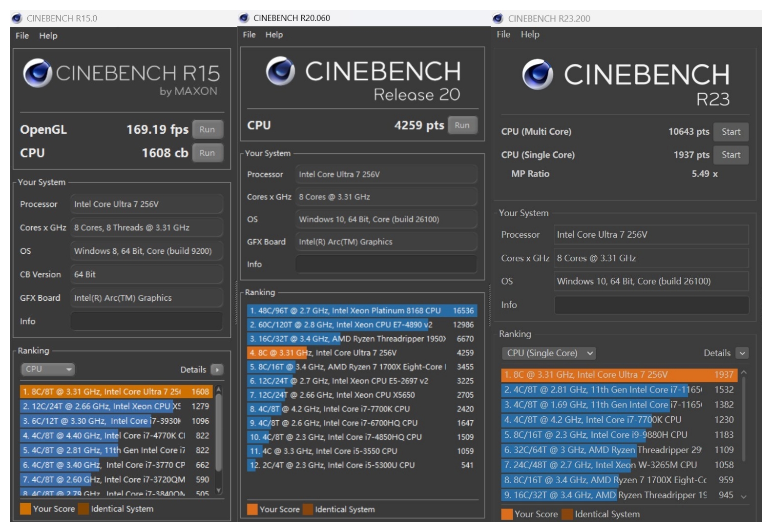
Task: Start the CPU (Multi Core) test
Action: click(730, 132)
